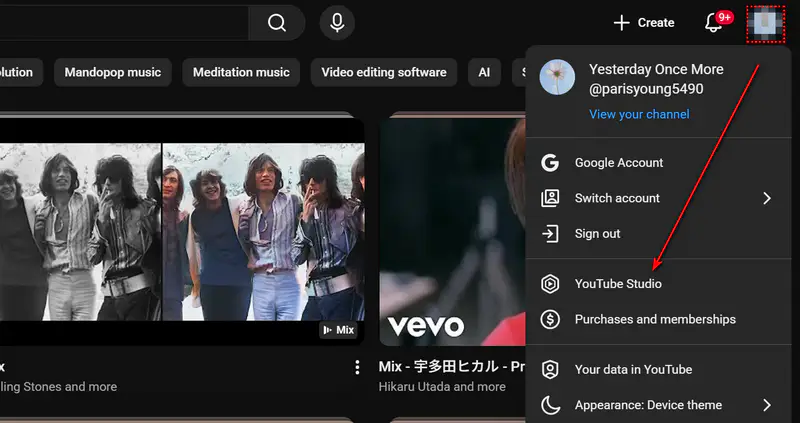Open the View your channel link
This screenshot has height=423, width=800.
(x=639, y=114)
